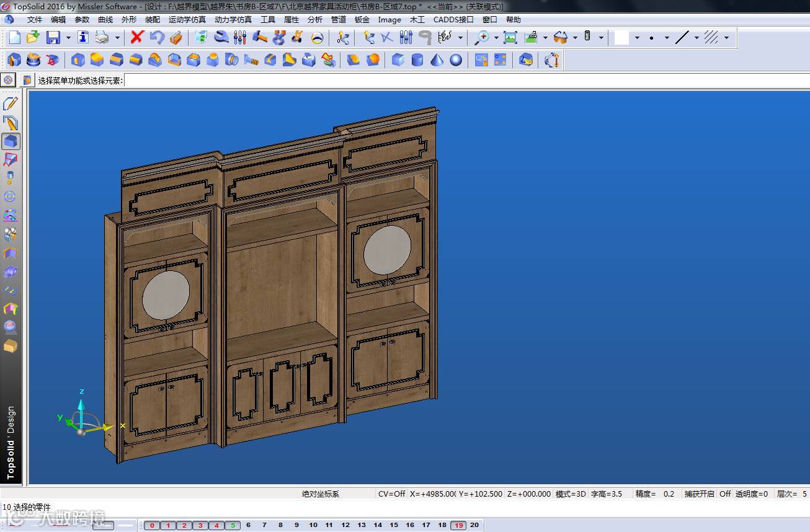The width and height of the screenshot is (810, 532).
Task: Toggle layer 5 in the layer bar
Action: pyautogui.click(x=232, y=525)
